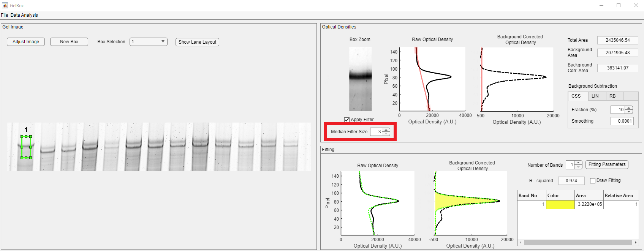Click the yellow-filled Background Corrected plot in Fitting
The image size is (644, 251).
pyautogui.click(x=470, y=203)
